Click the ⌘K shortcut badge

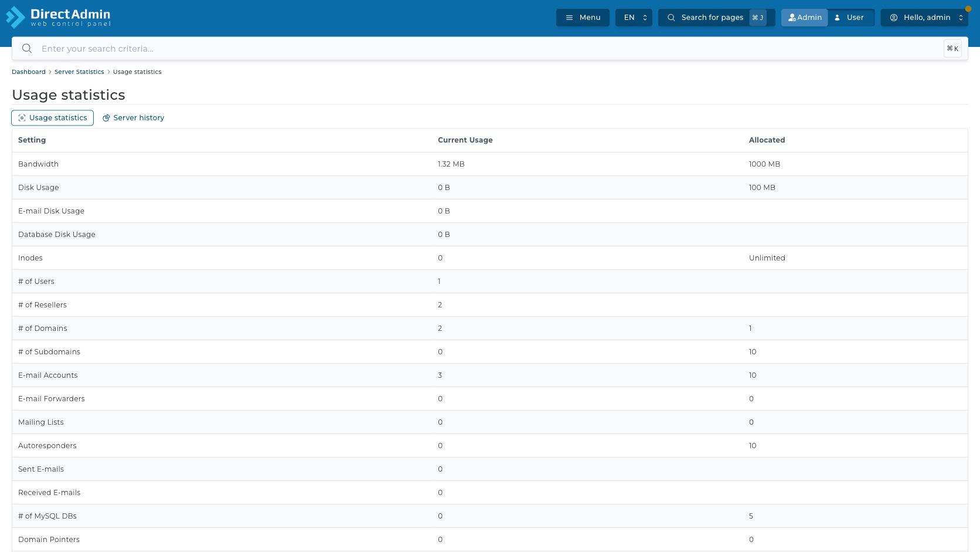click(x=952, y=49)
